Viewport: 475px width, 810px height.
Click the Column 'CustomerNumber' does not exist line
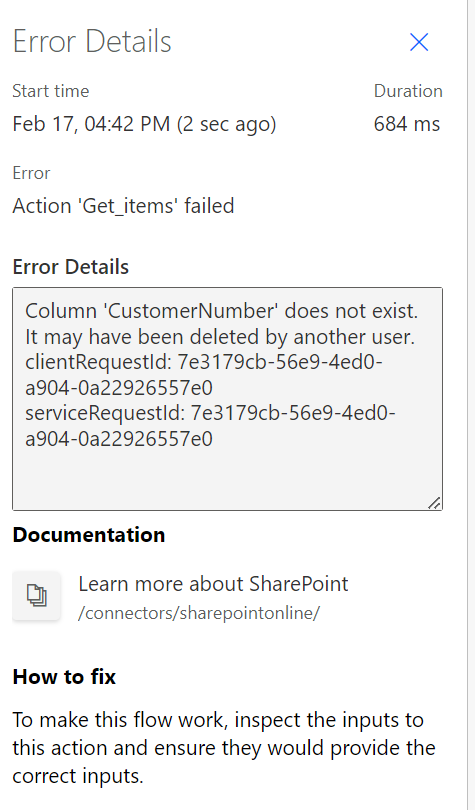[221, 311]
